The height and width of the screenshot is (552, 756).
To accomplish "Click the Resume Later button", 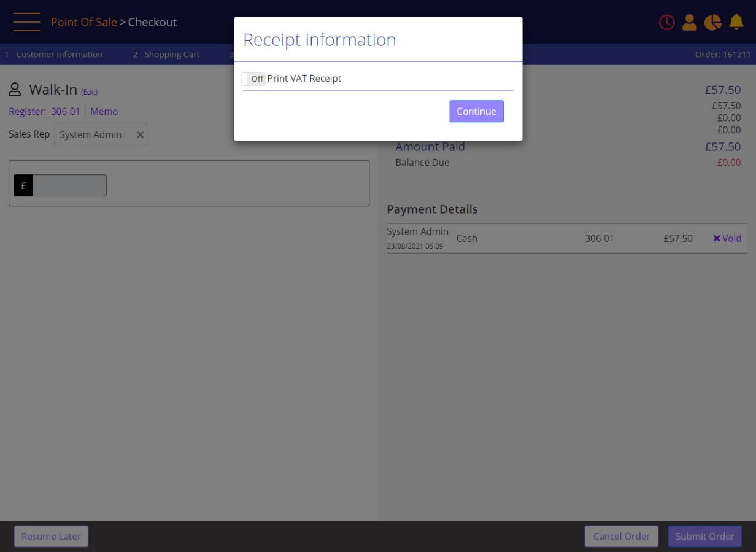I will coord(52,536).
